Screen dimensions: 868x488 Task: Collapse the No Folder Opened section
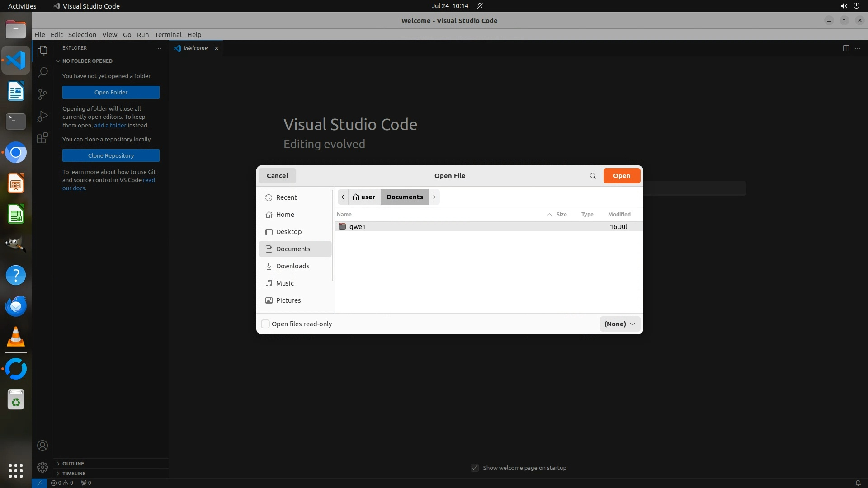87,61
